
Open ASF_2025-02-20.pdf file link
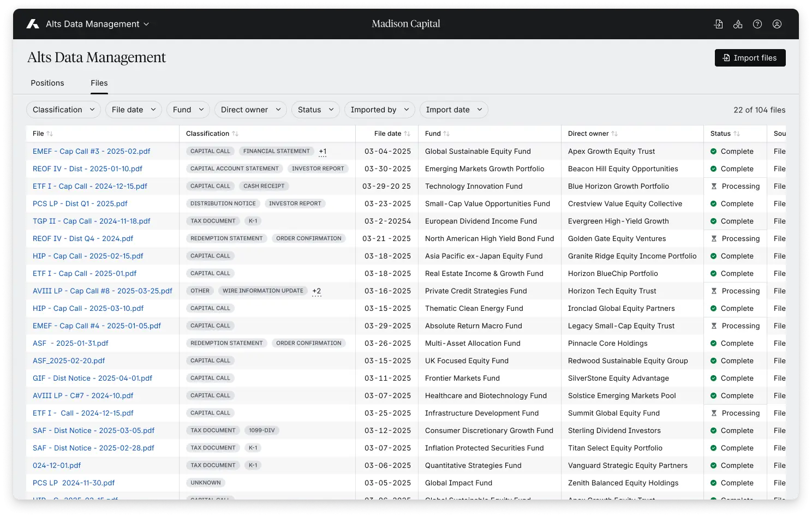point(69,361)
